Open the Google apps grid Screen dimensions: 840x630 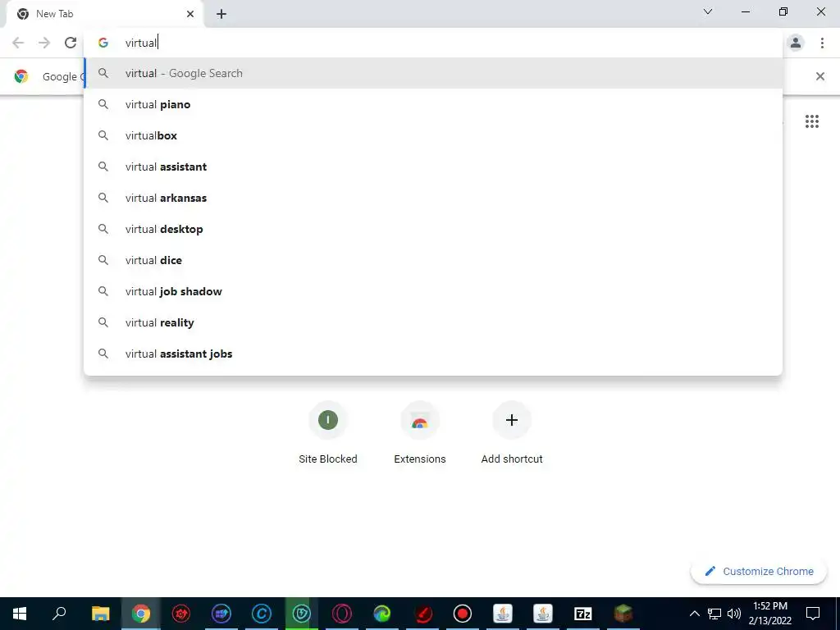(812, 121)
